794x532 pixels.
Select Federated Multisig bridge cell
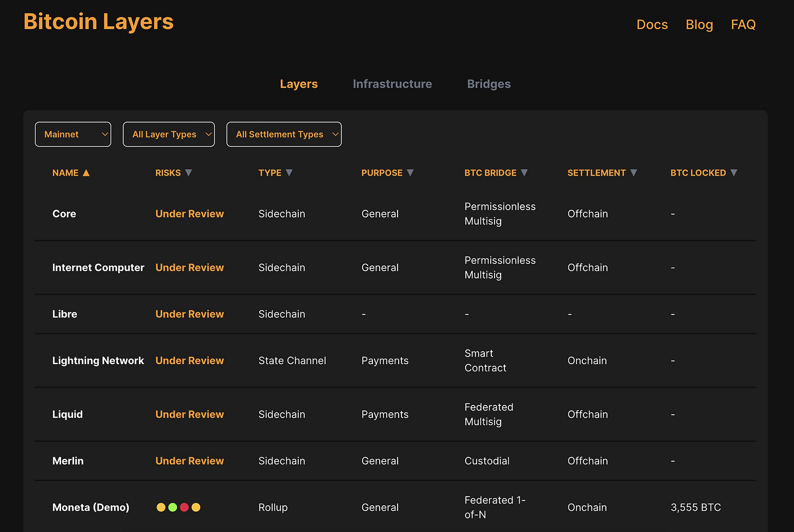tap(489, 414)
